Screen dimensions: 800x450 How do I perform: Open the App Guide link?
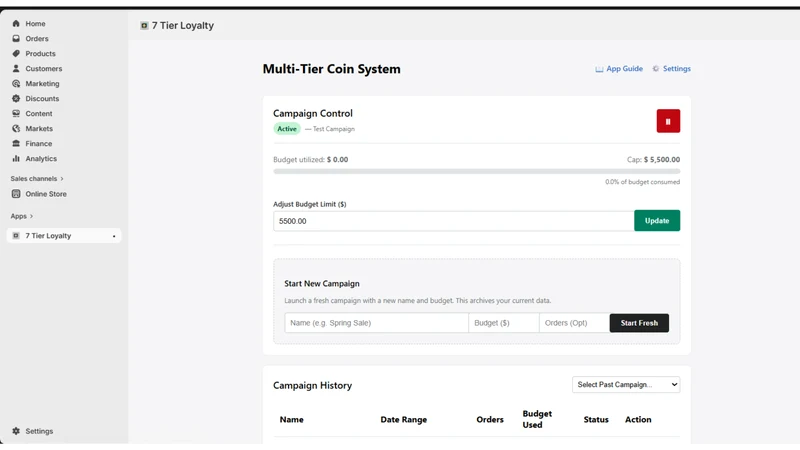(x=624, y=68)
